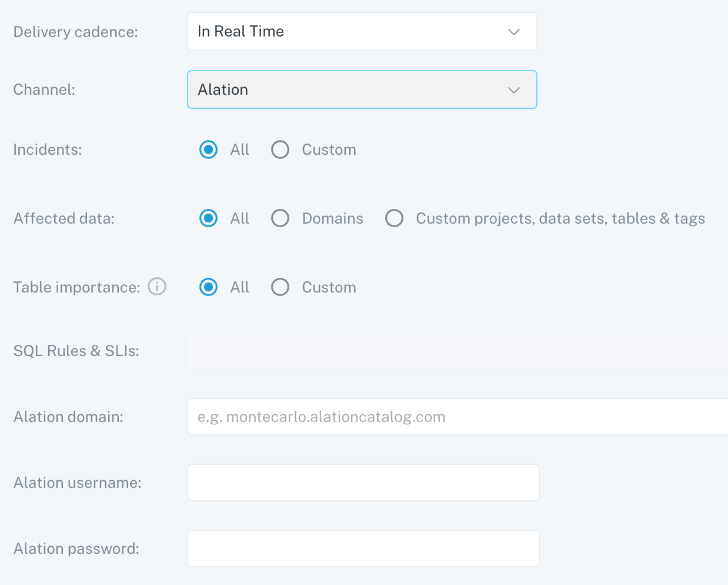Choose Custom for Table importance
728x585 pixels.
pyautogui.click(x=280, y=287)
